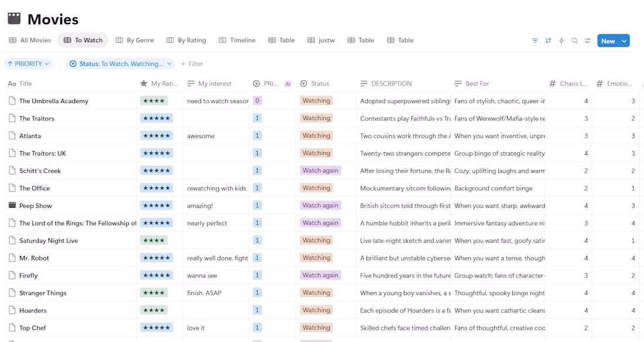
Task: Open Watching status of Saturday Night Live
Action: coord(316,240)
